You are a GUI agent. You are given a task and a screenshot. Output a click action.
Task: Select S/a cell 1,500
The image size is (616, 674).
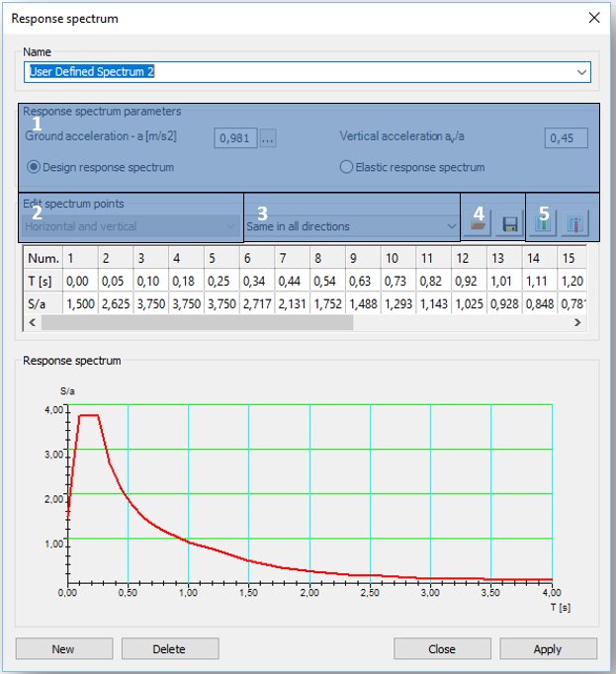[x=80, y=304]
